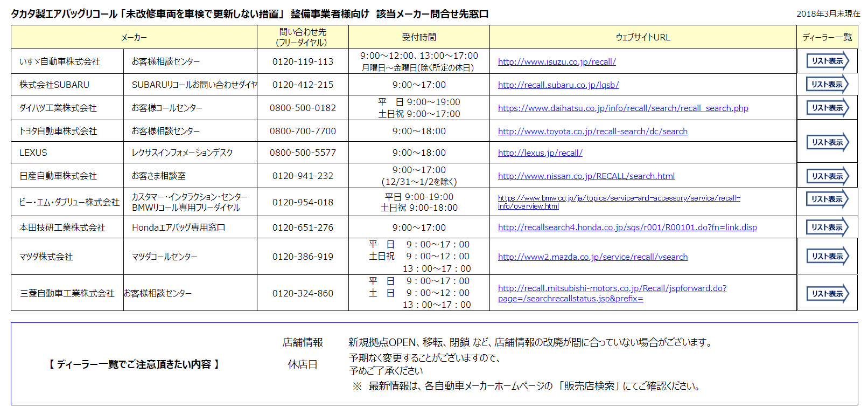This screenshot has width=868, height=414.
Task: Select the 受付時間 column header
Action: tap(419, 37)
